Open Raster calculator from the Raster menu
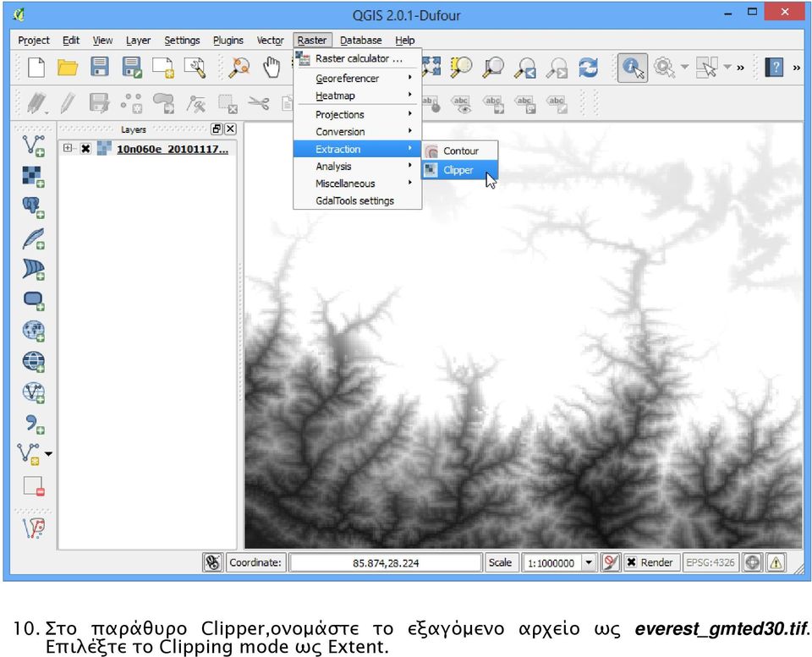The image size is (812, 657). [359, 58]
